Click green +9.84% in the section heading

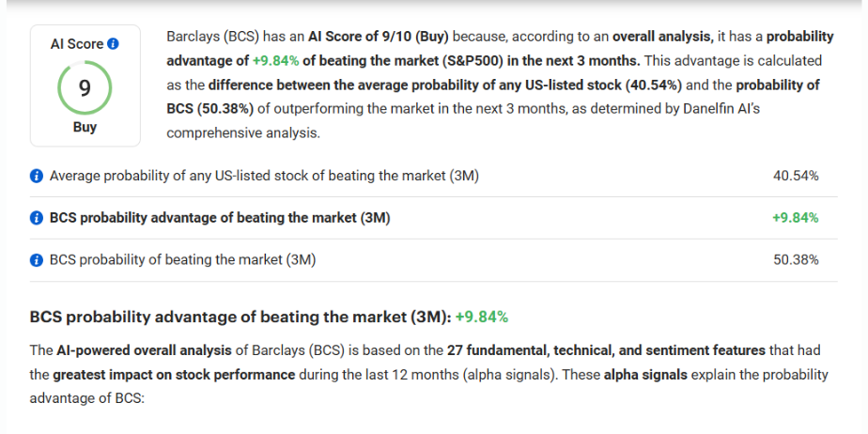481,318
